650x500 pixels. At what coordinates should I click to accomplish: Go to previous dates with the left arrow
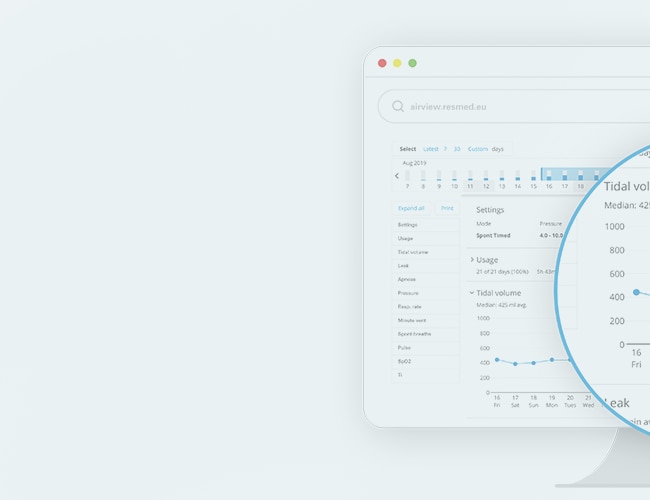397,176
